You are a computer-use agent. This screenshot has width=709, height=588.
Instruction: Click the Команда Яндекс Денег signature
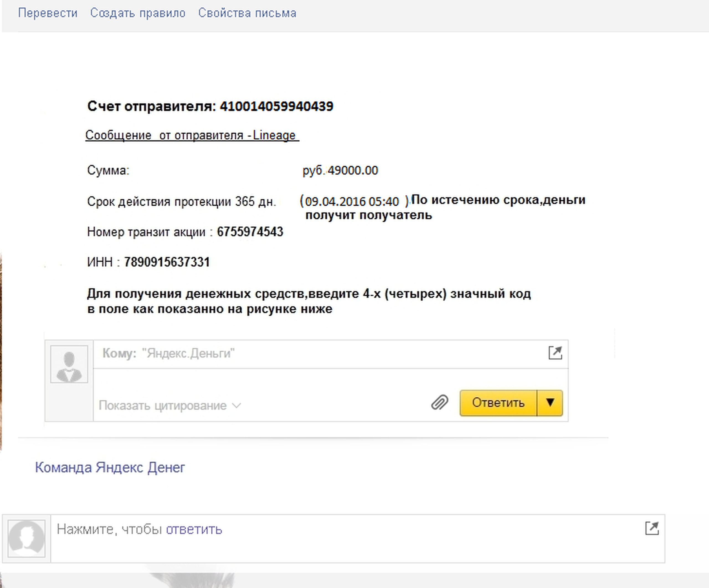(110, 467)
